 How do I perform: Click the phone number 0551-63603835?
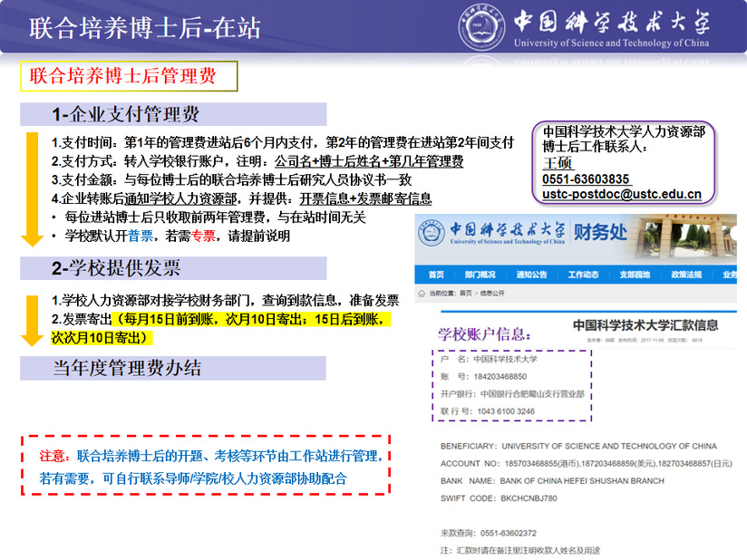[x=587, y=179]
